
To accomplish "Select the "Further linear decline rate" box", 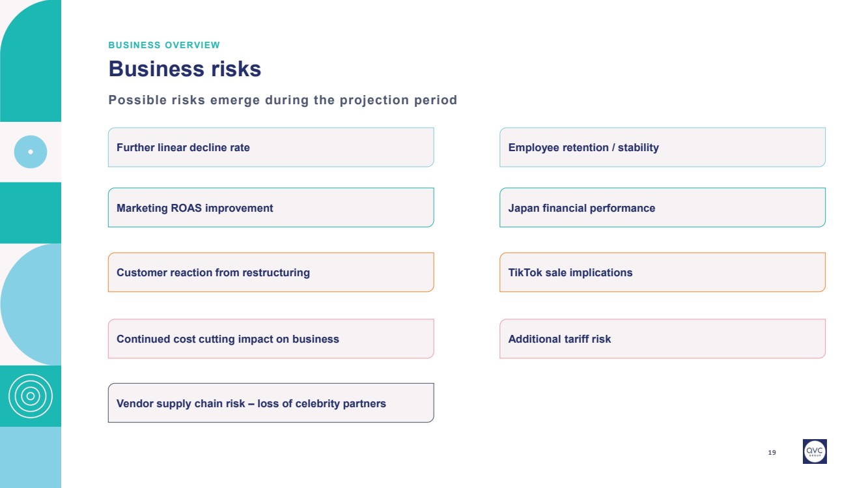I will [270, 147].
